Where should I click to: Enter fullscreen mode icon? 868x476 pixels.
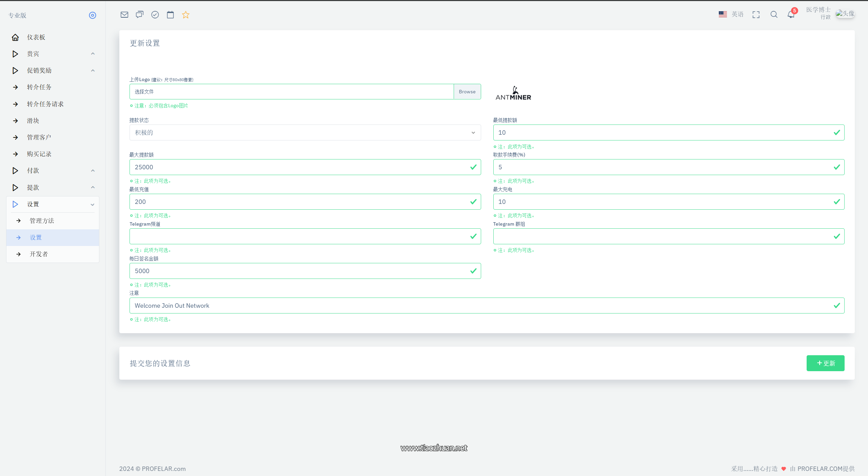756,15
